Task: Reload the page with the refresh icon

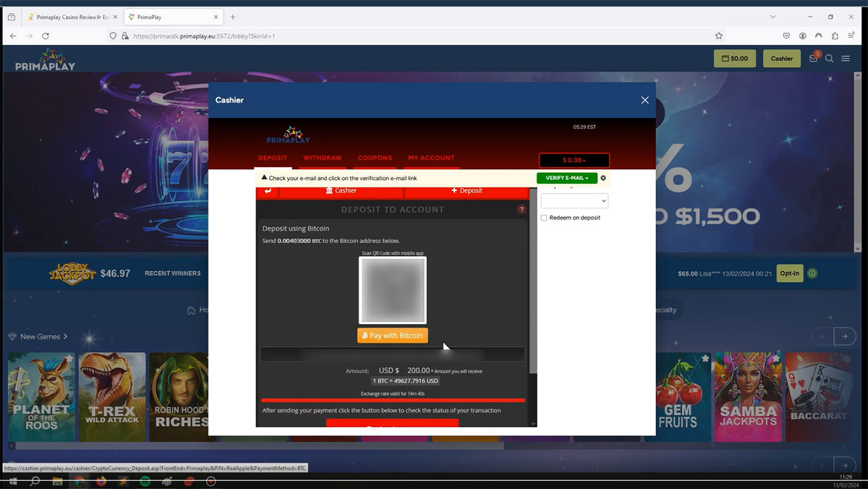Action: tap(46, 35)
